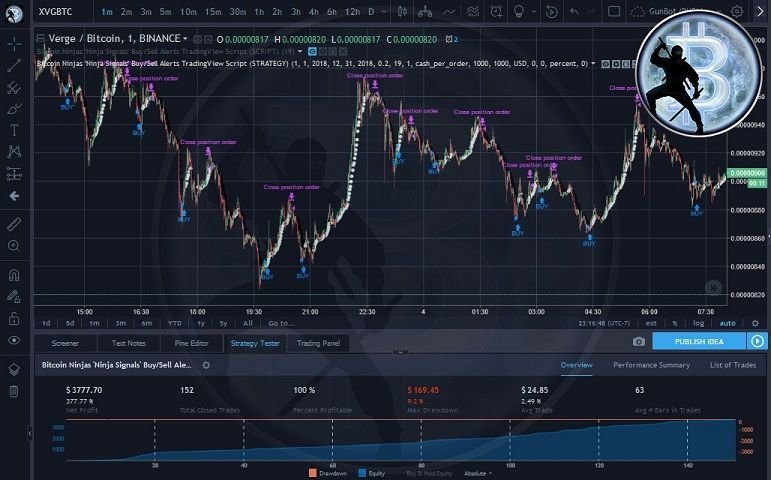Select the zoom in tool

(x=14, y=246)
